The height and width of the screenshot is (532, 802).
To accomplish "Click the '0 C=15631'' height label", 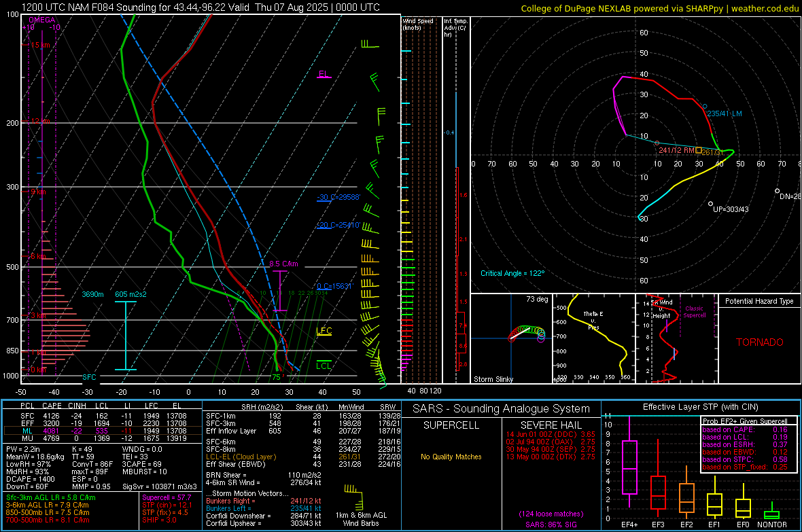I will coord(335,287).
